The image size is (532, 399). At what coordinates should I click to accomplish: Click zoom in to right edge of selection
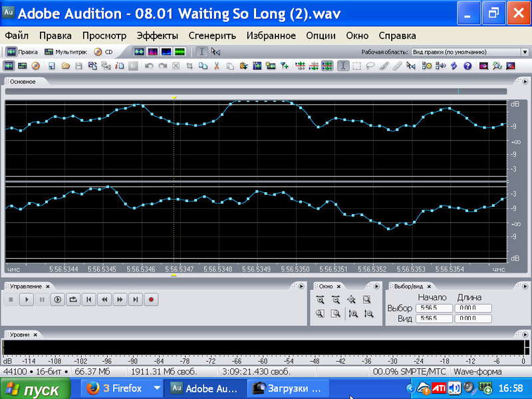click(x=336, y=314)
